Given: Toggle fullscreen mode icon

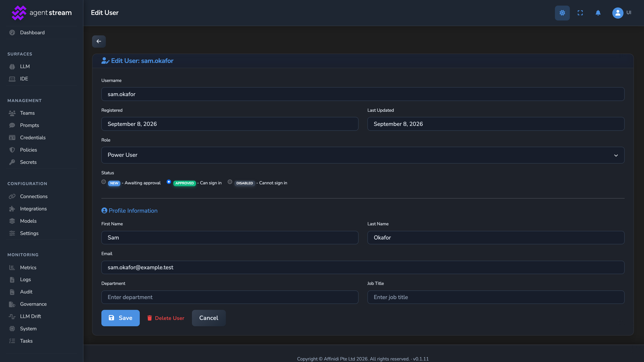Looking at the screenshot, I should (x=580, y=13).
